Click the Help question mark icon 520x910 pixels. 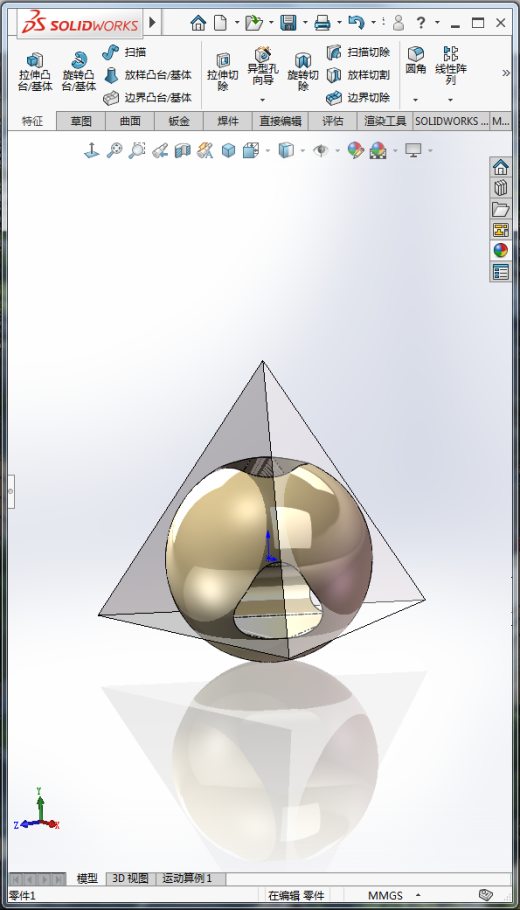(x=421, y=23)
